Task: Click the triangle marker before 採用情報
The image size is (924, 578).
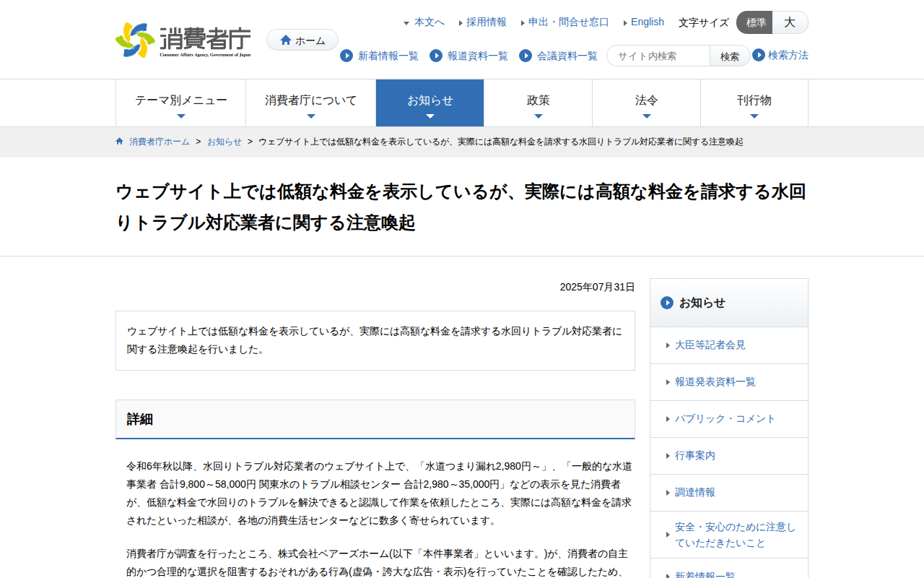Action: (461, 23)
